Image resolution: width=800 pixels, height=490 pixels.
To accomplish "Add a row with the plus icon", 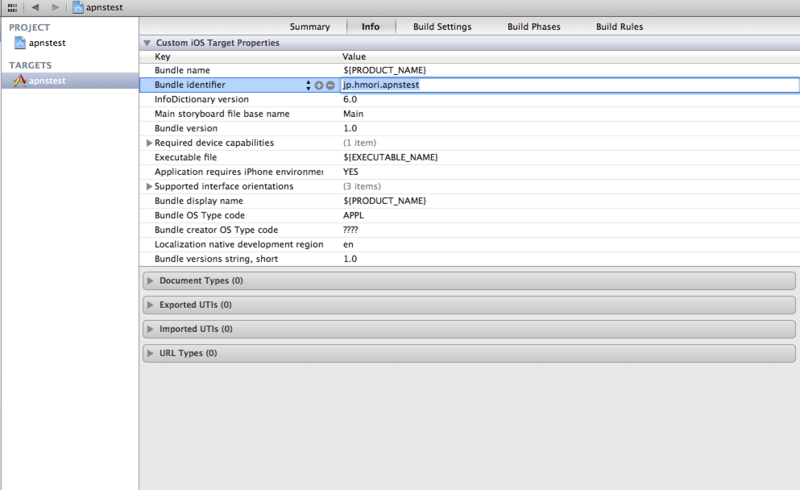I will pyautogui.click(x=319, y=85).
